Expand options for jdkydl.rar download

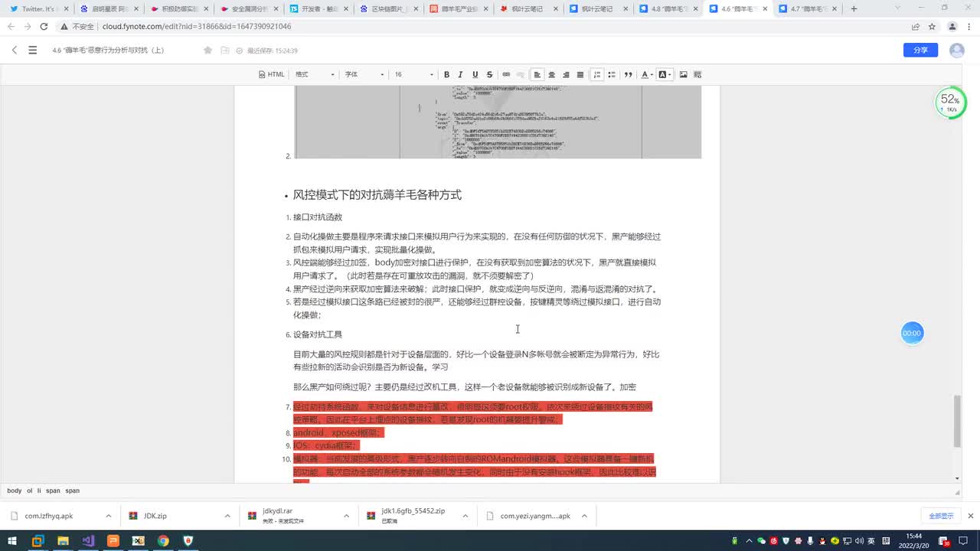pos(346,516)
